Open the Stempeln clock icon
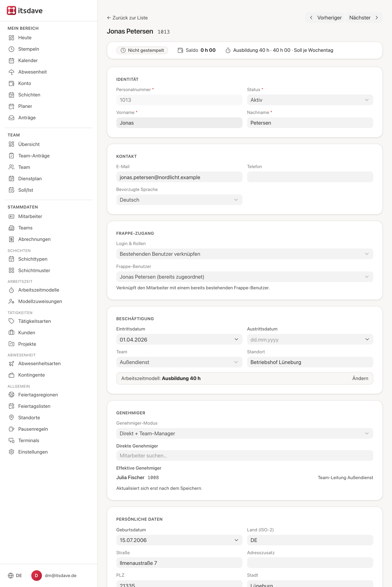This screenshot has height=587, width=392. click(x=11, y=49)
